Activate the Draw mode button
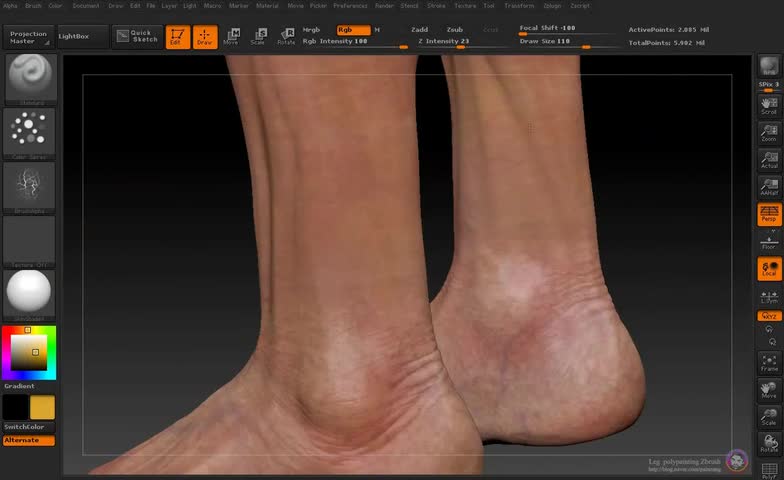 click(x=205, y=37)
